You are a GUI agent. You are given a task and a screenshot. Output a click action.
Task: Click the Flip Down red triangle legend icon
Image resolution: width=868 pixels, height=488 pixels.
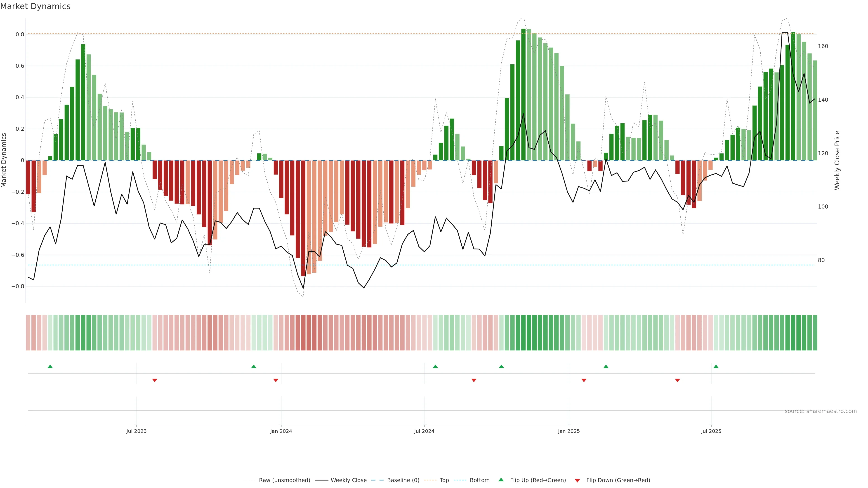click(x=577, y=480)
